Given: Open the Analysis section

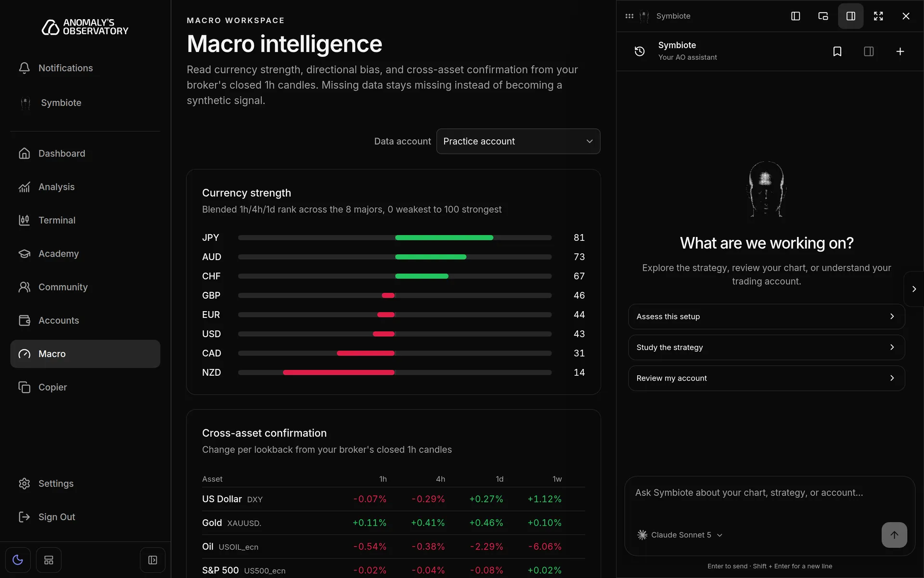Looking at the screenshot, I should [85, 187].
